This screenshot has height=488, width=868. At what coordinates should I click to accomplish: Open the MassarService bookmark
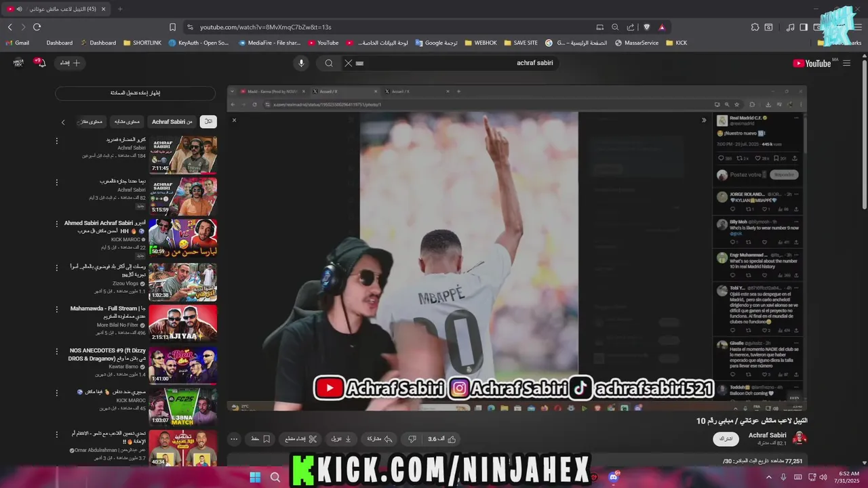click(636, 43)
